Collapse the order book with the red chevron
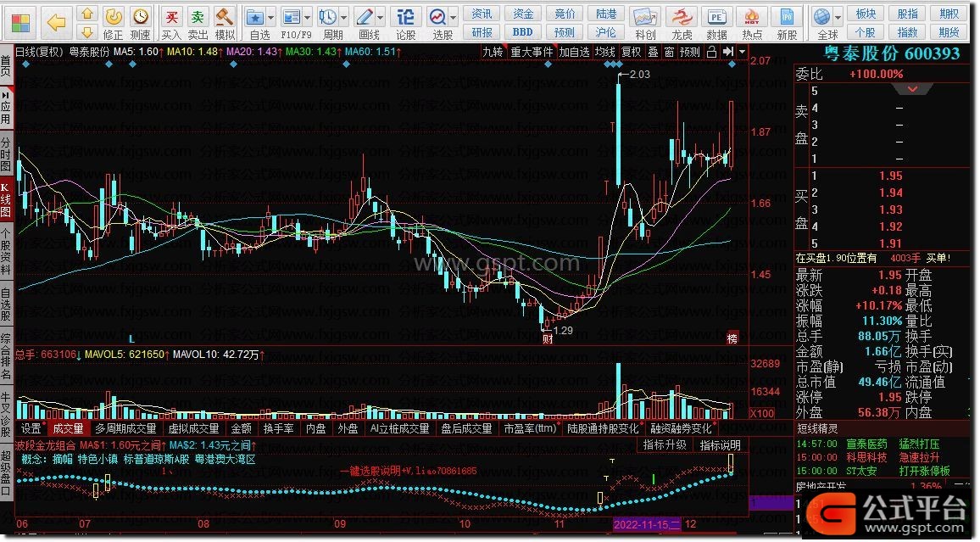Screen dimensions: 980x542 click(x=912, y=89)
